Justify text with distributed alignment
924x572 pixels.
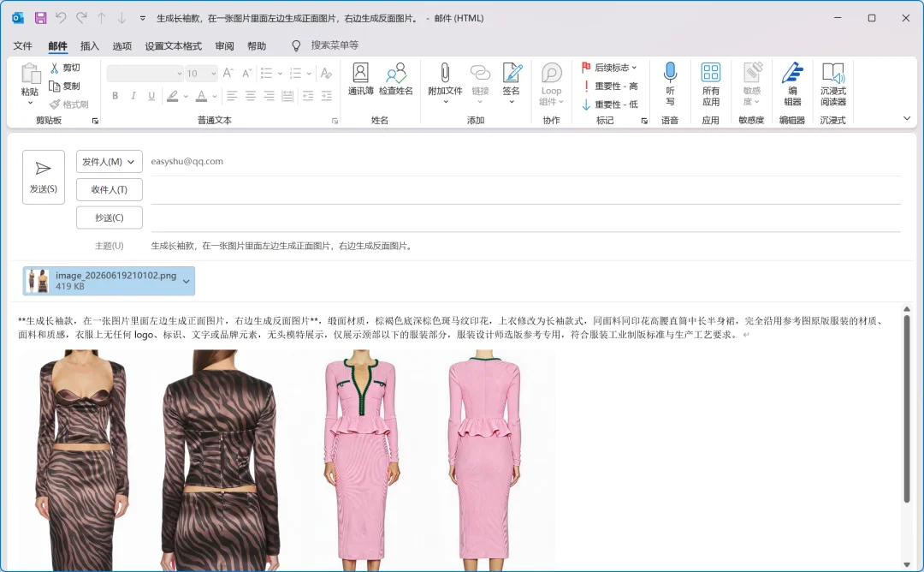287,96
